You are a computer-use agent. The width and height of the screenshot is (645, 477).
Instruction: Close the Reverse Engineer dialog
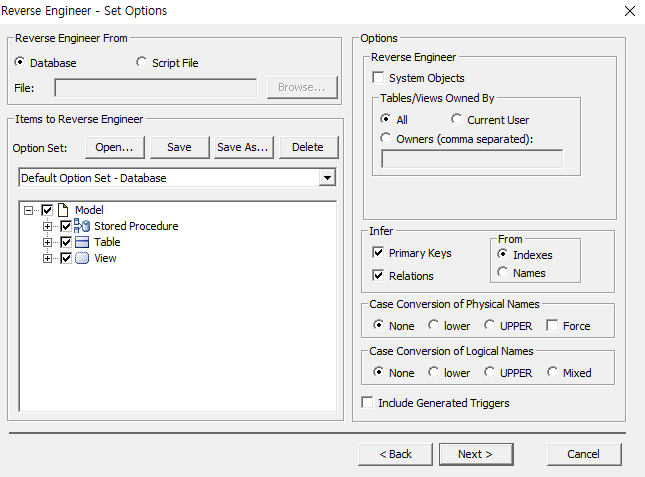(629, 11)
